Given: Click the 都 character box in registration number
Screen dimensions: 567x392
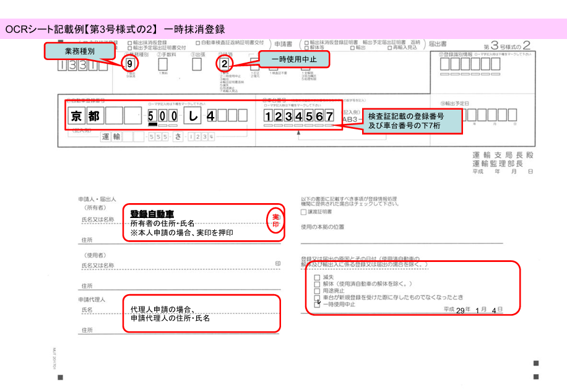Looking at the screenshot, I should pyautogui.click(x=95, y=116).
